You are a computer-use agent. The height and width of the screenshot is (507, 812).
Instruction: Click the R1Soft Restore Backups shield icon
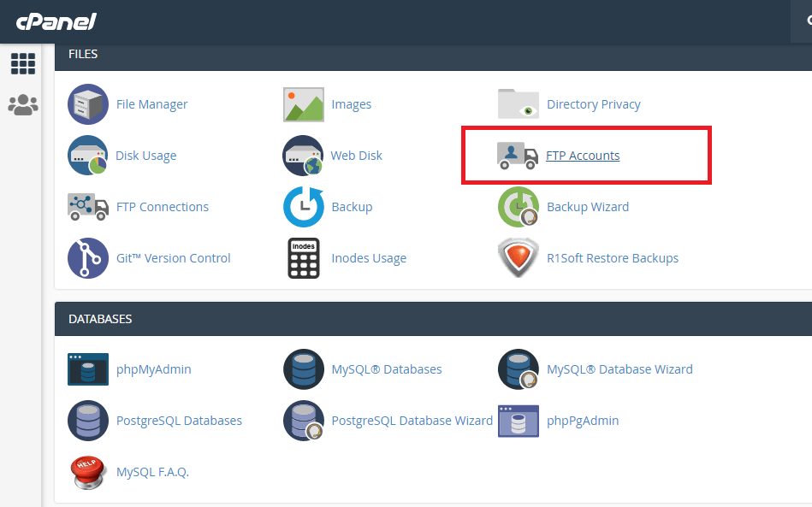pyautogui.click(x=519, y=257)
